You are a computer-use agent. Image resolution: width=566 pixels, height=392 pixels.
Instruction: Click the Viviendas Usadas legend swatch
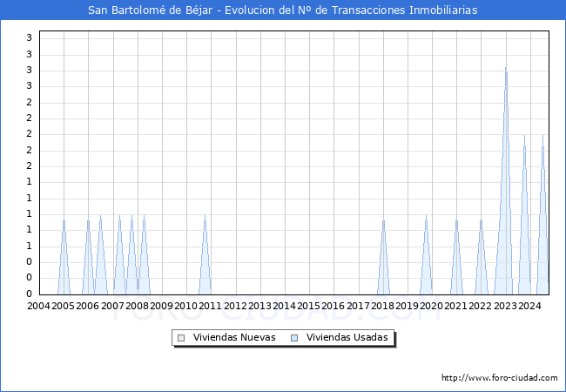click(x=294, y=338)
